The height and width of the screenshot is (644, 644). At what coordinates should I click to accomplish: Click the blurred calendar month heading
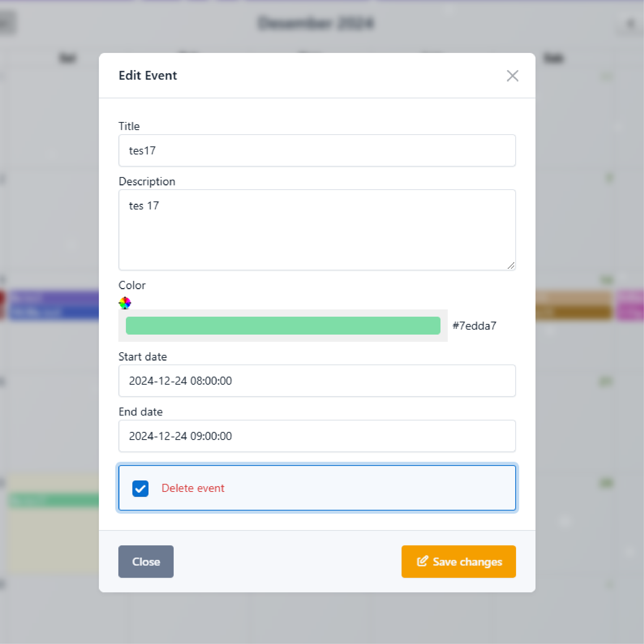316,23
